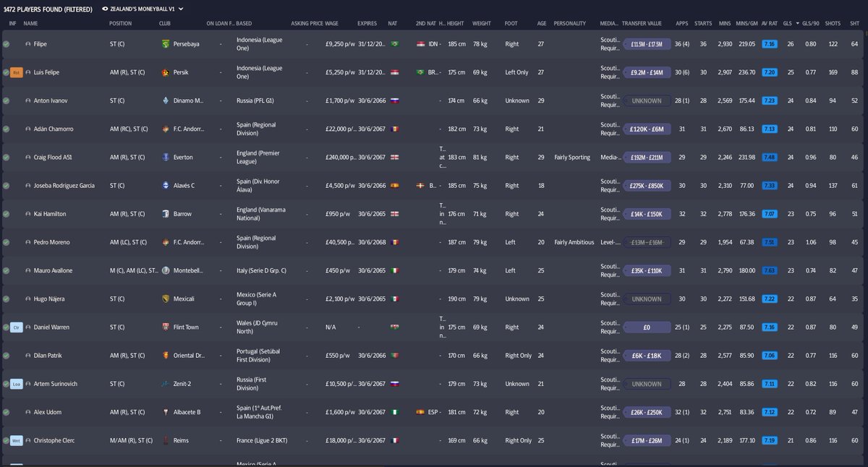The image size is (868, 467).
Task: Click the GLS column sort arrow
Action: coord(797,23)
